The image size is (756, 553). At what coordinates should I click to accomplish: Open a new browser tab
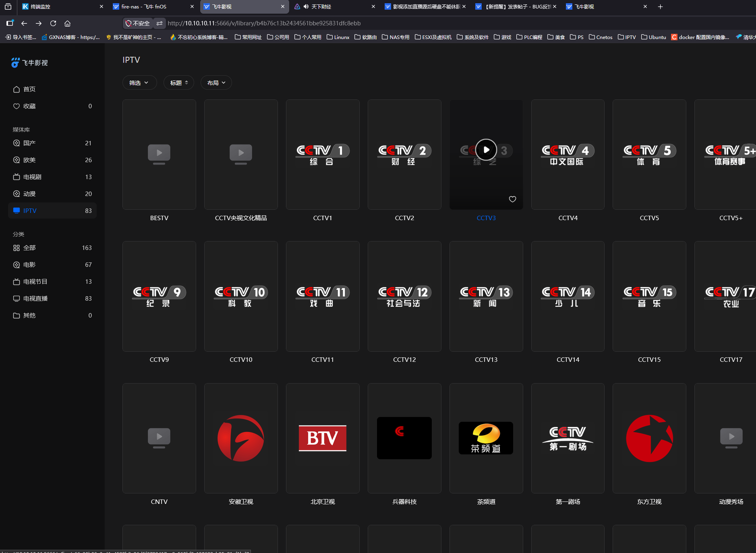pyautogui.click(x=661, y=6)
